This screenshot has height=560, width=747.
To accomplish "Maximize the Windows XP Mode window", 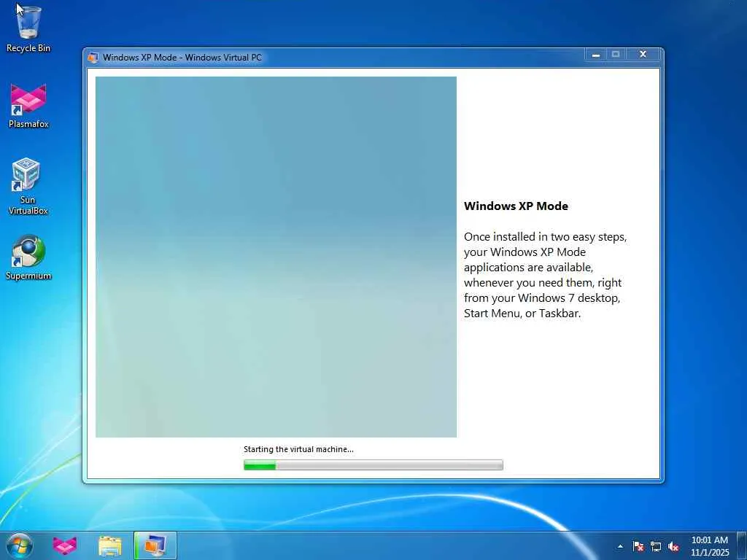I will pos(616,54).
